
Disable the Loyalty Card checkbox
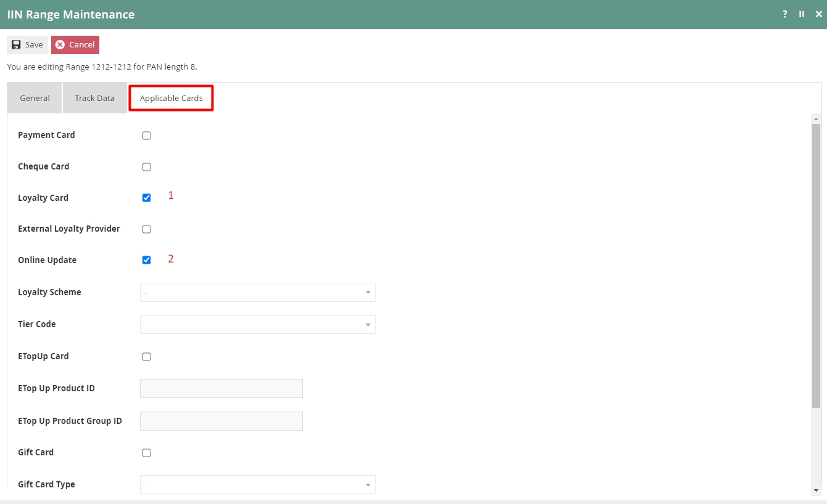click(146, 197)
